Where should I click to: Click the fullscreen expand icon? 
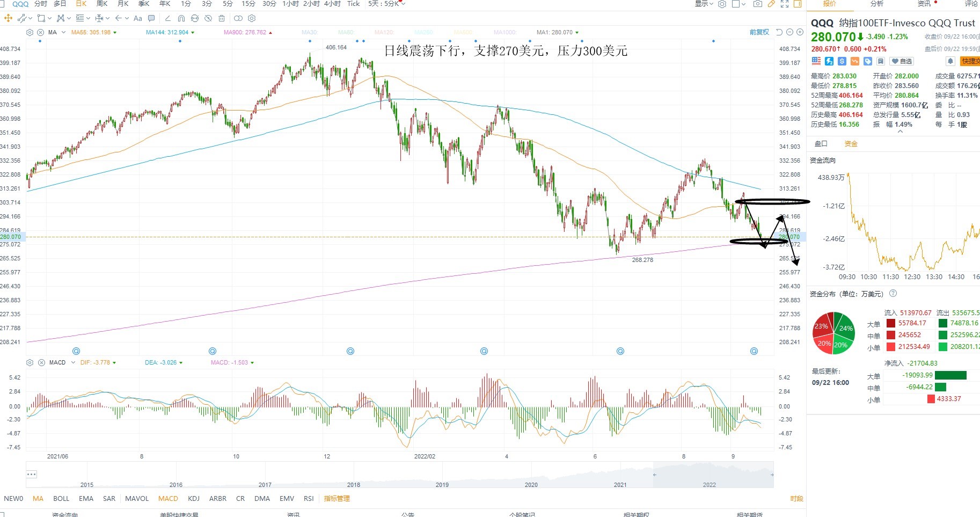(x=784, y=4)
